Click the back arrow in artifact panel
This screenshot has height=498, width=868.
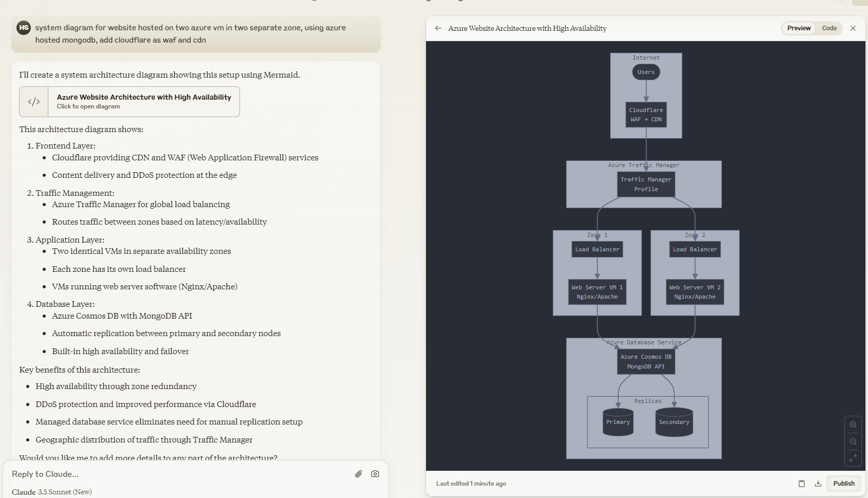coord(438,28)
